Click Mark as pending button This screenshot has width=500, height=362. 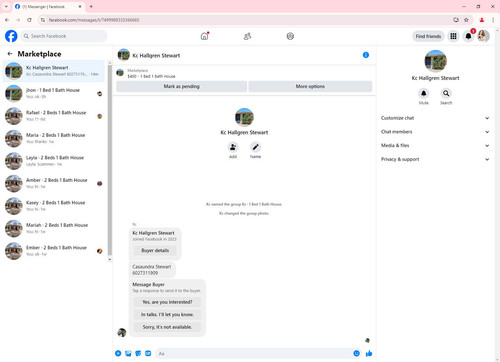coord(181,86)
